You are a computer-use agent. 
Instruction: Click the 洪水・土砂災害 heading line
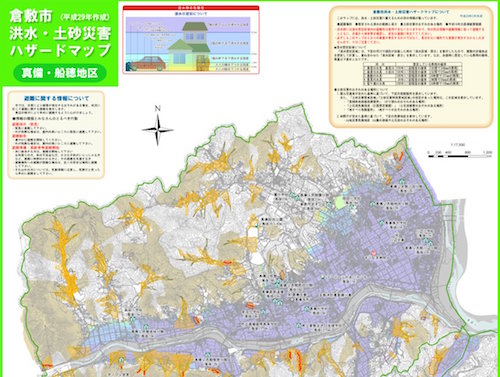60,34
